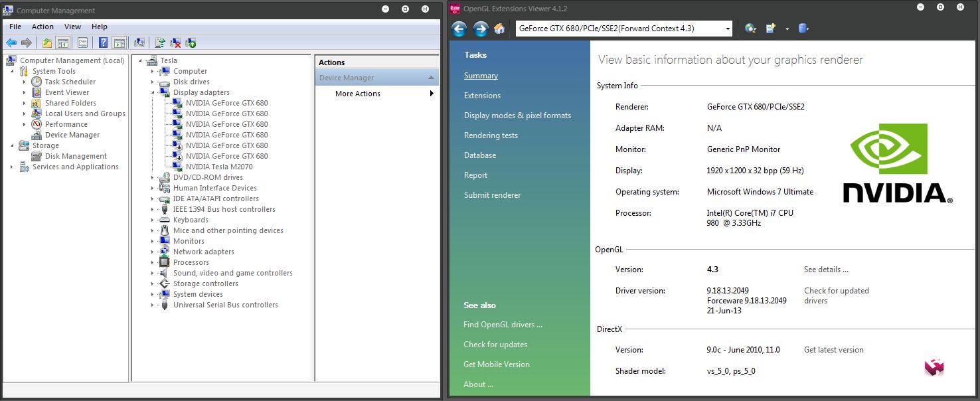The height and width of the screenshot is (401, 980).
Task: Expand Local Users and Groups
Action: pos(25,114)
